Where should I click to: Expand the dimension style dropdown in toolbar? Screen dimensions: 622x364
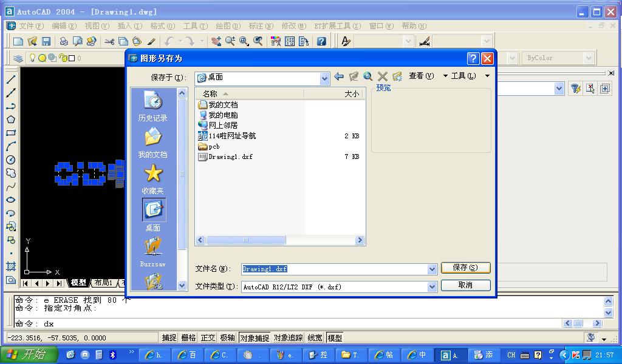(x=487, y=41)
